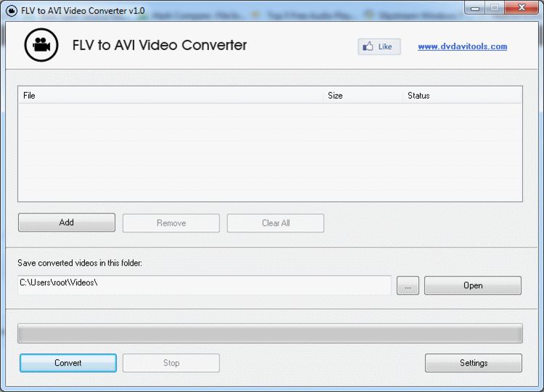This screenshot has height=392, width=544.
Task: Open the output folder with Open button
Action: click(x=473, y=285)
